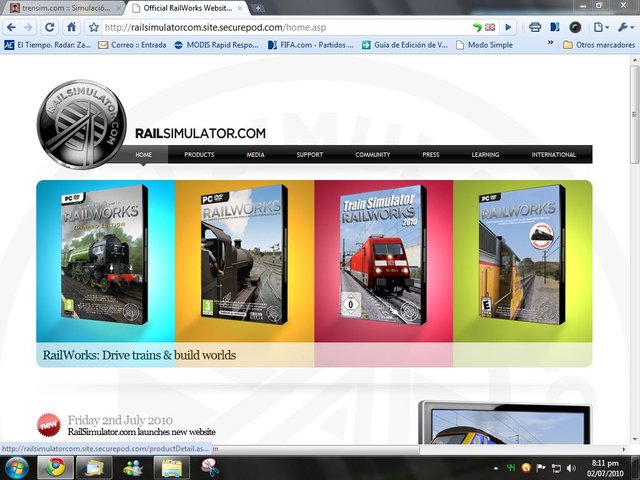This screenshot has height=480, width=640.
Task: Open the FIFA.com bookmark in the bookmarks bar
Action: point(305,44)
